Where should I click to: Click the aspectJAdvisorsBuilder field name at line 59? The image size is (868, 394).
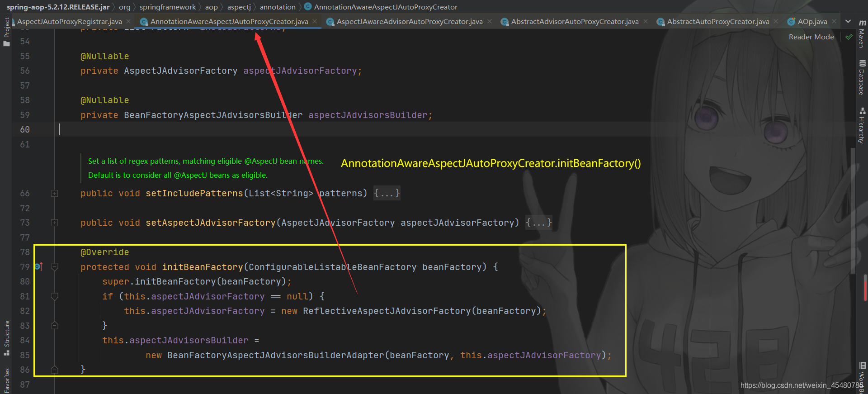pyautogui.click(x=368, y=115)
